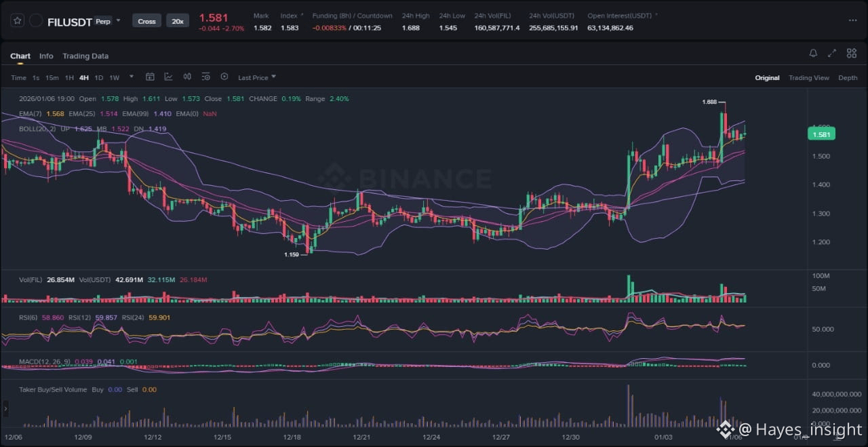Open the Cross margin mode selector
The width and height of the screenshot is (868, 447).
pyautogui.click(x=146, y=21)
